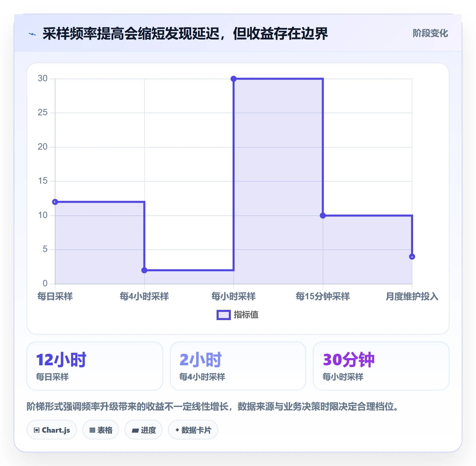Click the 月度维护投入 x-axis label

click(x=412, y=296)
